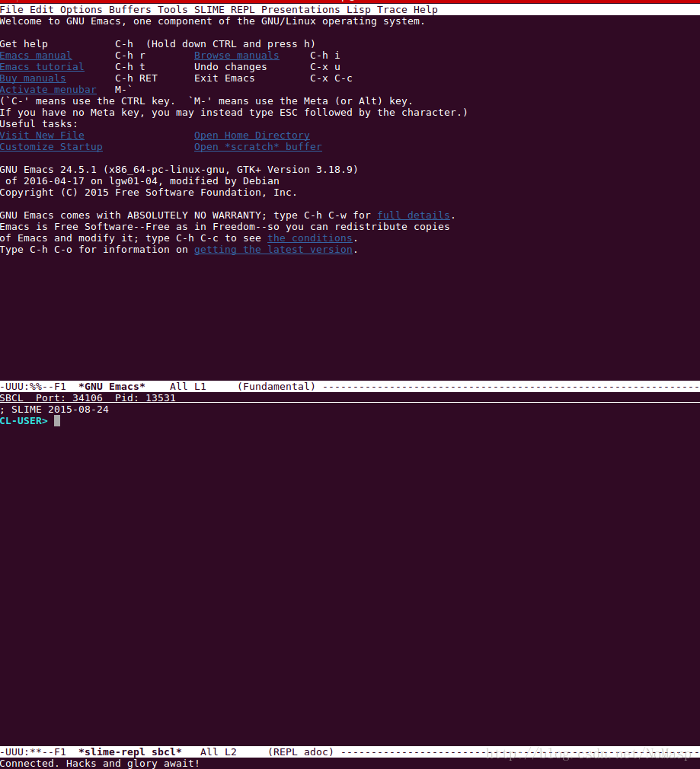
Task: Open the Options menu
Action: (x=81, y=10)
